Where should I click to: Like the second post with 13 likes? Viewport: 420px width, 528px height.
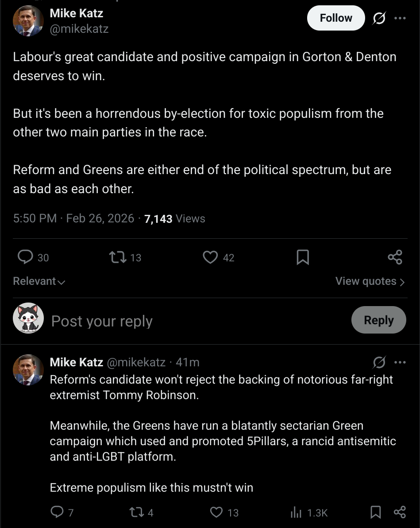point(216,512)
